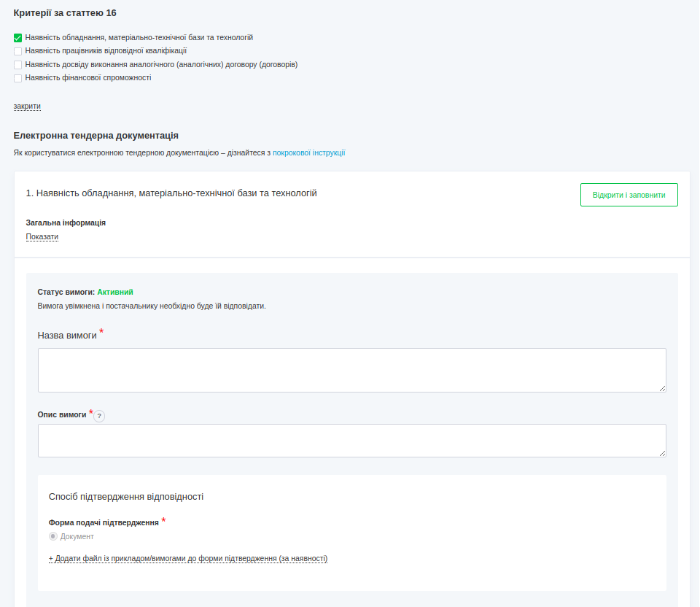This screenshot has width=700, height=607.
Task: Check Наявність фінансової спроможності option
Action: [18, 78]
